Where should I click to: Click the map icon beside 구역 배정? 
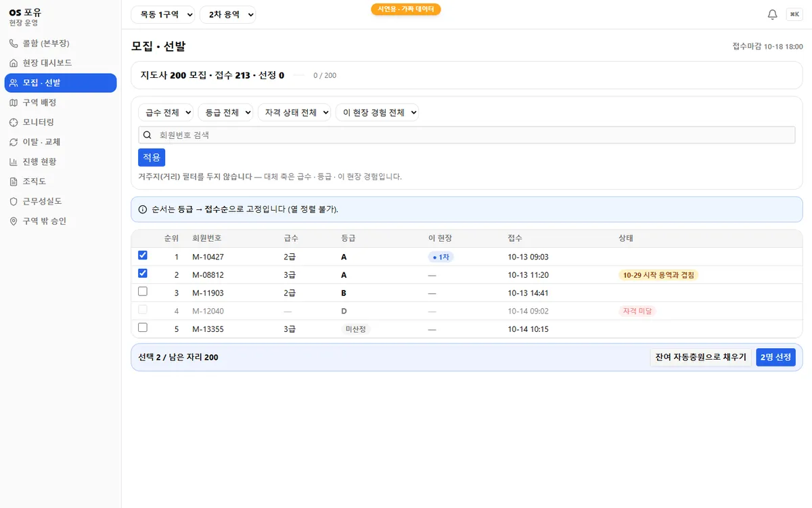pos(14,102)
